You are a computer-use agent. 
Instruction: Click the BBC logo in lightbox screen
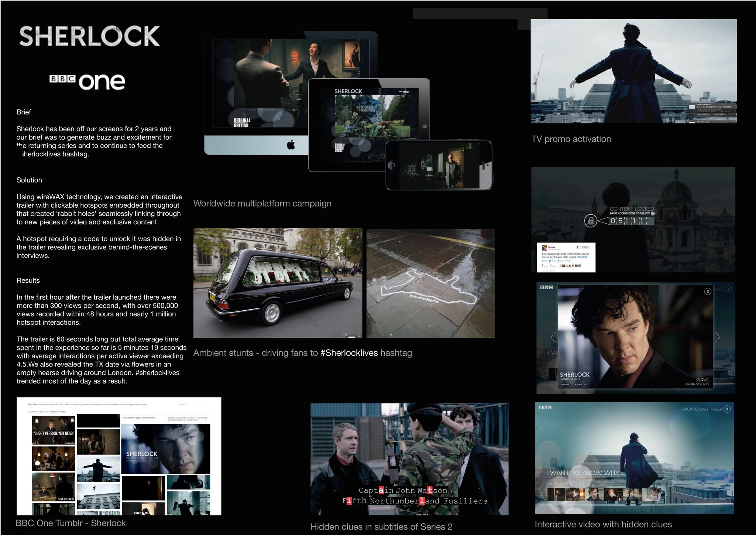[546, 287]
